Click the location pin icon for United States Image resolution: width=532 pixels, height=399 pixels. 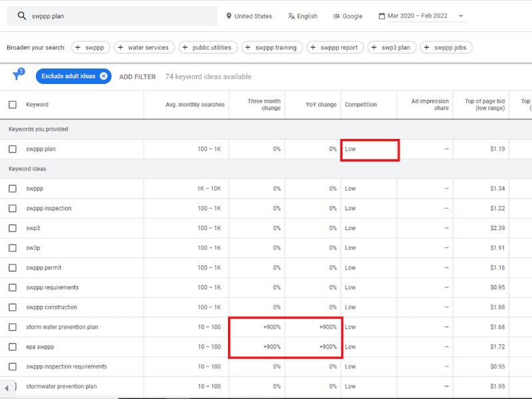point(229,16)
